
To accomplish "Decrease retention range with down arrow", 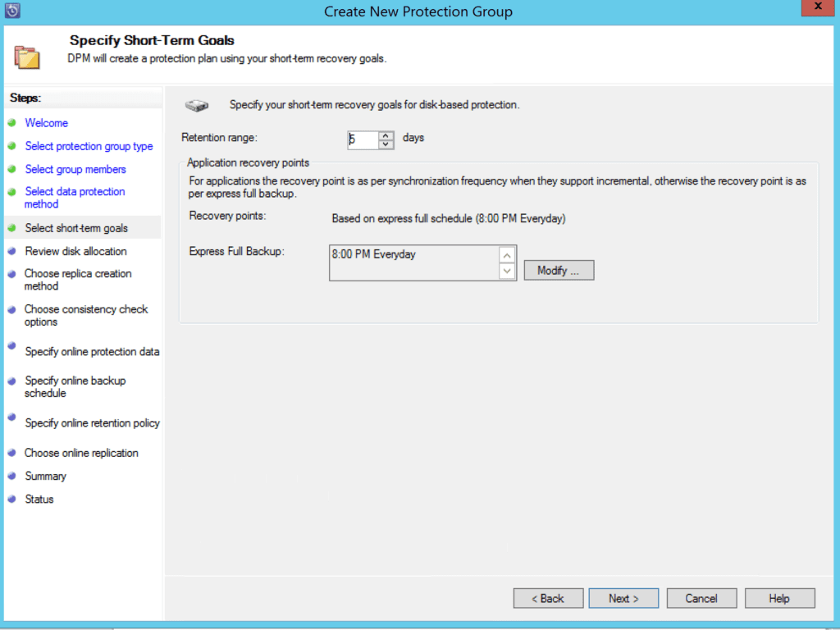I will (386, 144).
